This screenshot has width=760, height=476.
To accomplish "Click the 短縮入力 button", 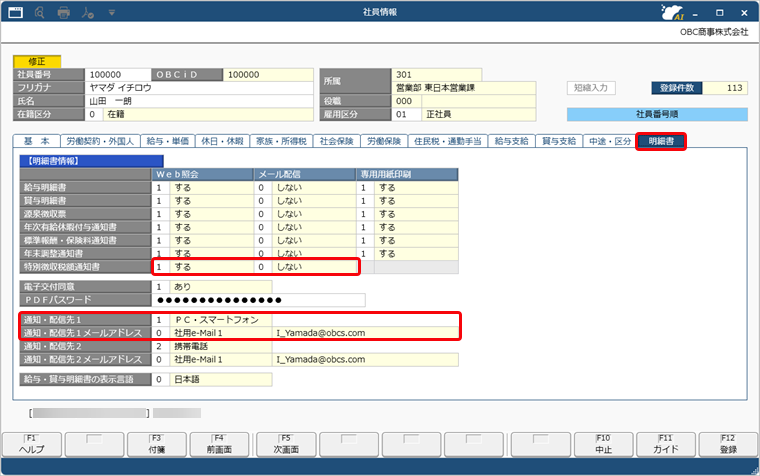I will click(x=596, y=88).
